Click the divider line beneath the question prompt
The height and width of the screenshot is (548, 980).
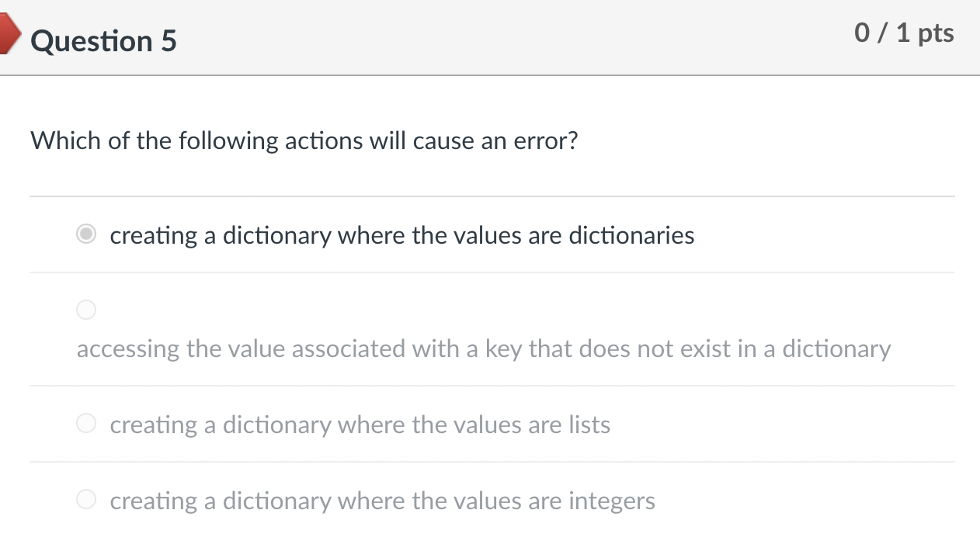point(492,196)
